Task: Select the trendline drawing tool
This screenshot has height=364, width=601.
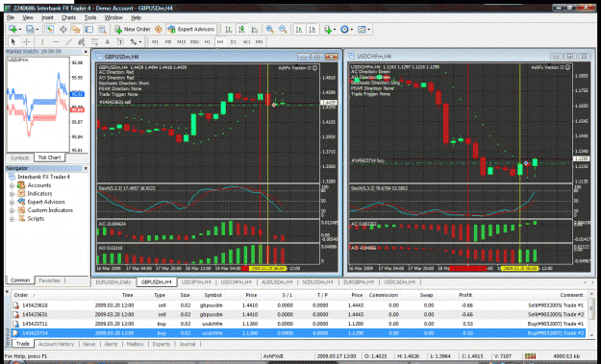Action: (68, 41)
